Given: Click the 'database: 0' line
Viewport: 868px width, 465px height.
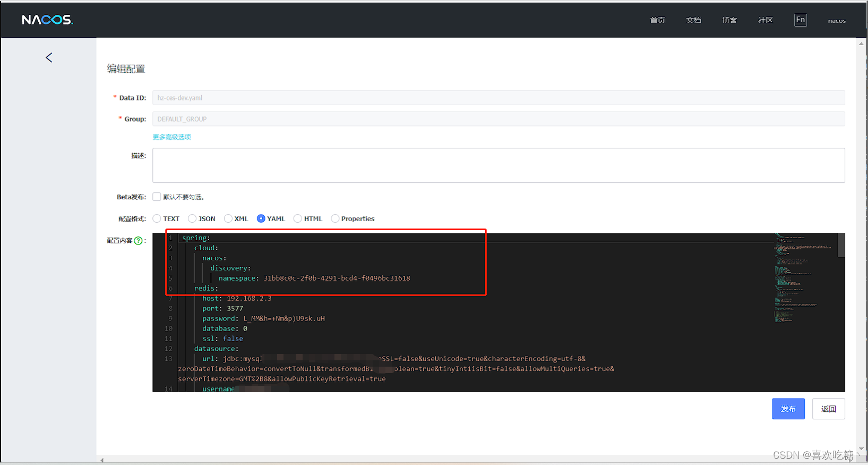Looking at the screenshot, I should coord(225,329).
